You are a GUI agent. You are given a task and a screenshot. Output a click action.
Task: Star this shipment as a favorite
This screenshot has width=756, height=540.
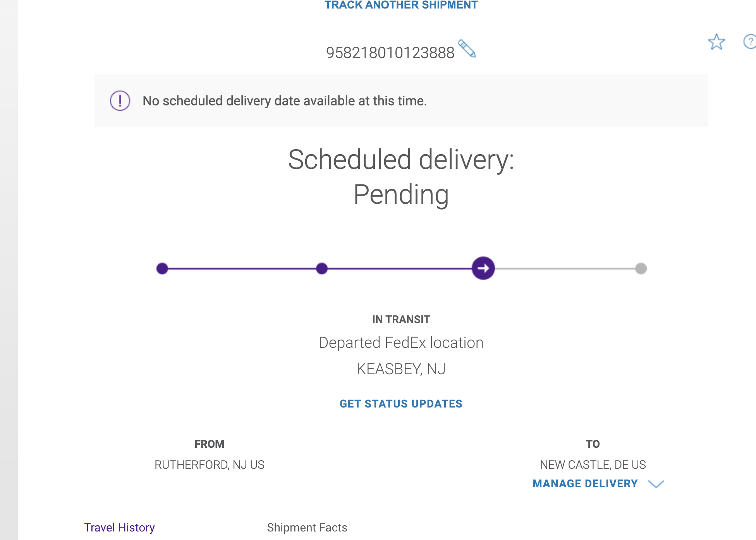[716, 42]
